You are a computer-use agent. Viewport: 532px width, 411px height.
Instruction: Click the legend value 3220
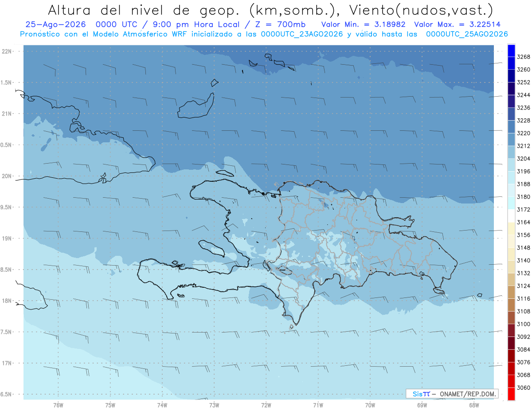pos(524,133)
